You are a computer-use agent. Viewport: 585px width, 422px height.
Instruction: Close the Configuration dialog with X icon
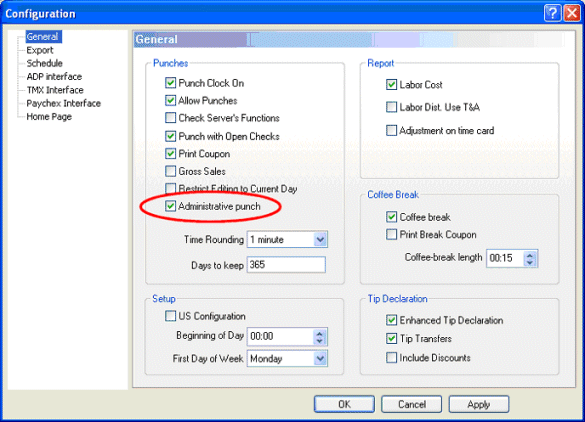[x=572, y=13]
